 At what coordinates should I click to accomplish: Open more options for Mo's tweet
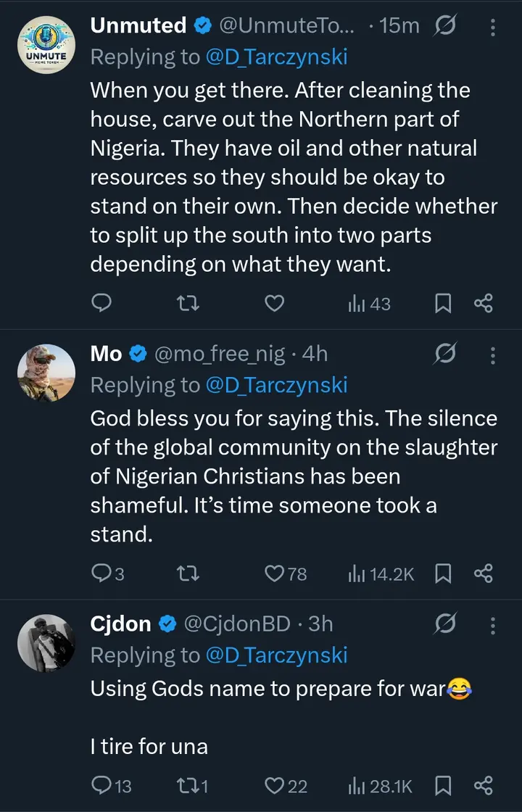493,355
